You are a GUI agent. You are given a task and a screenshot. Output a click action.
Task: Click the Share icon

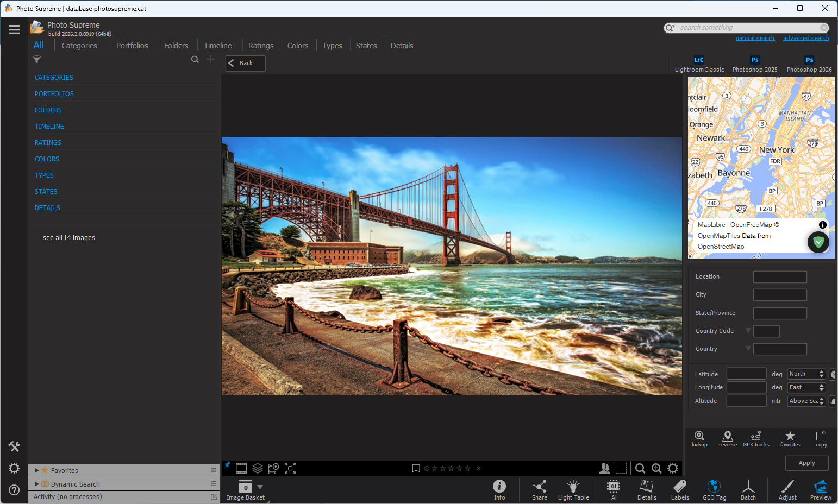tap(539, 489)
